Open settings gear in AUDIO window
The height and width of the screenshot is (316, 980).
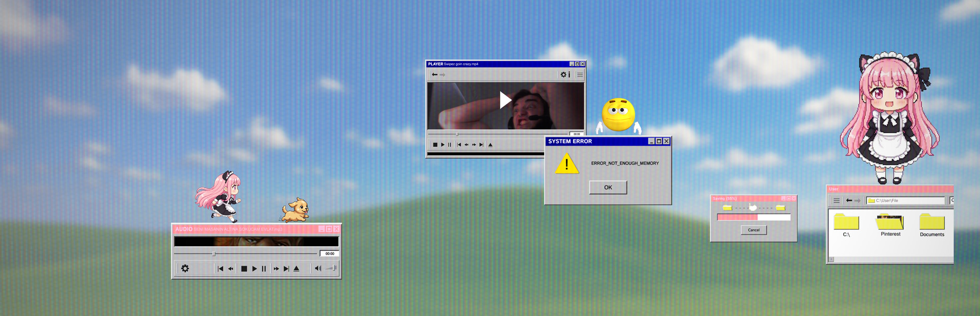click(185, 269)
